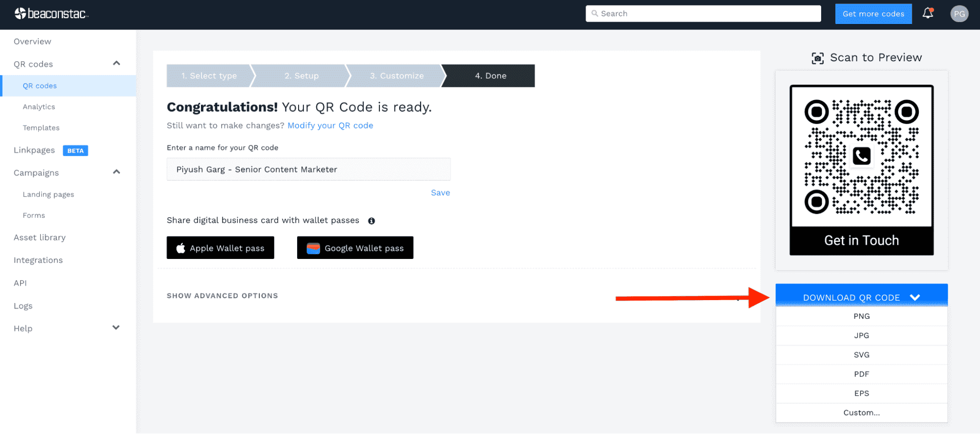Open Logs in sidebar

(23, 306)
